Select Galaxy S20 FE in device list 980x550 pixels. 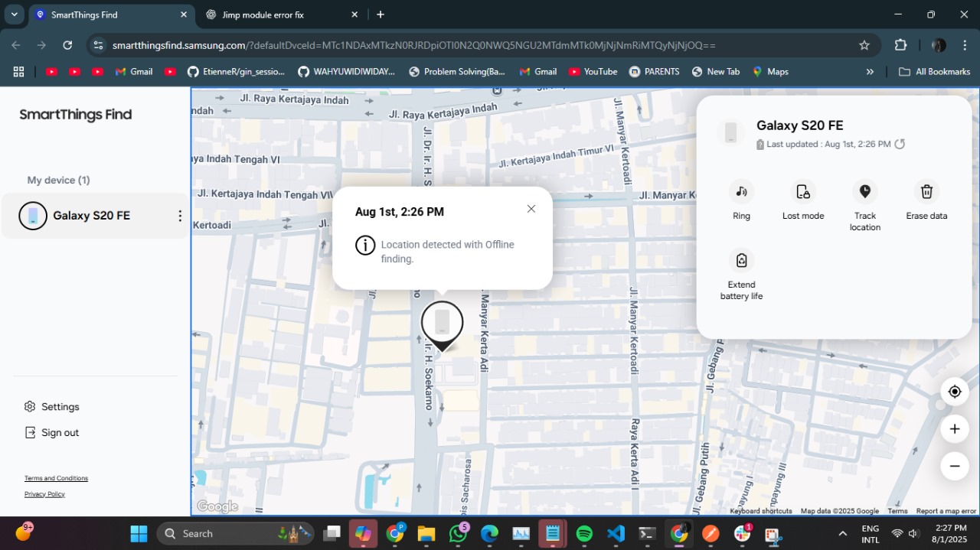(x=91, y=216)
